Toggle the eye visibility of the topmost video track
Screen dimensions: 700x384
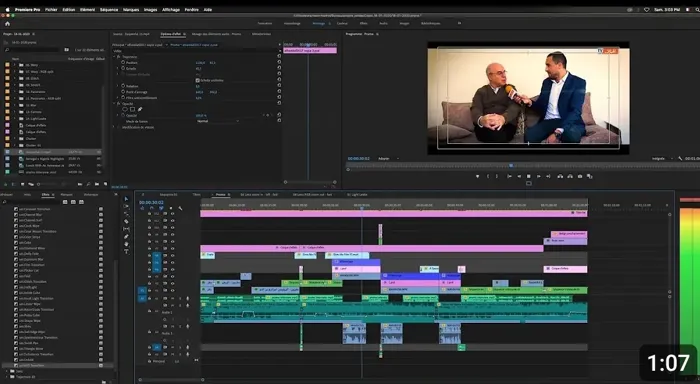[x=172, y=214]
